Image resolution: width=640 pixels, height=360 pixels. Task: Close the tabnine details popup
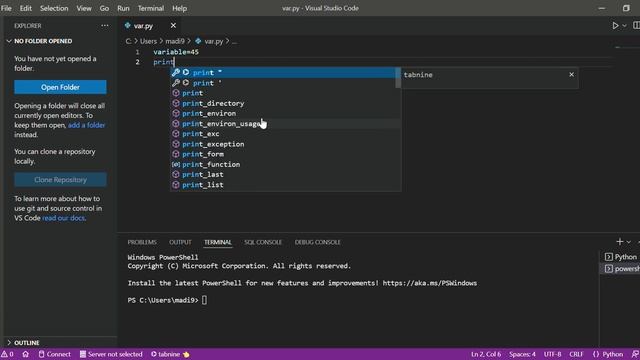(571, 74)
